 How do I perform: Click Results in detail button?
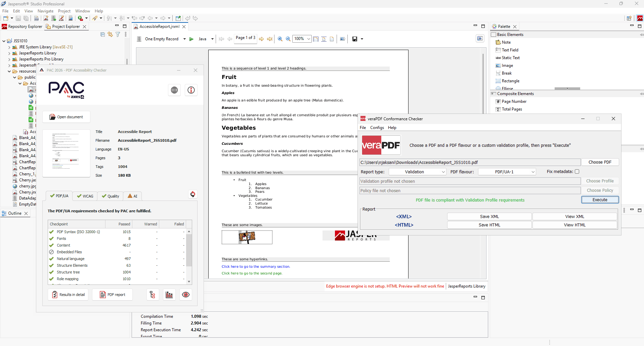coord(68,295)
